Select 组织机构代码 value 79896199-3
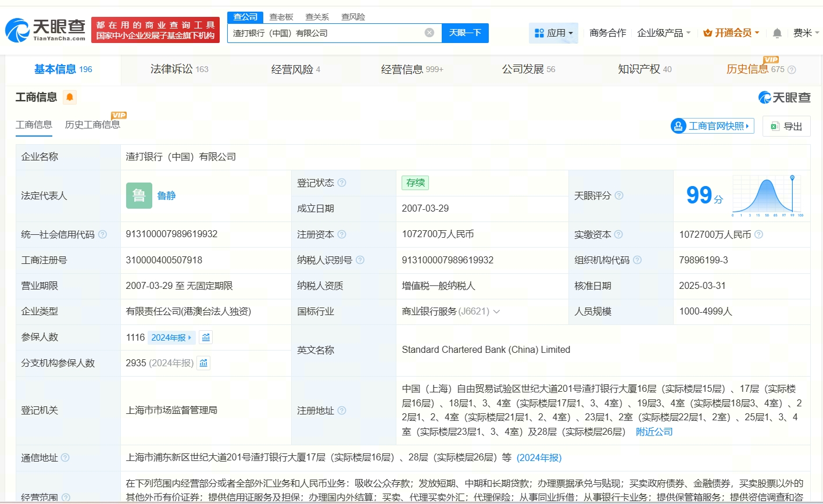 (x=703, y=260)
